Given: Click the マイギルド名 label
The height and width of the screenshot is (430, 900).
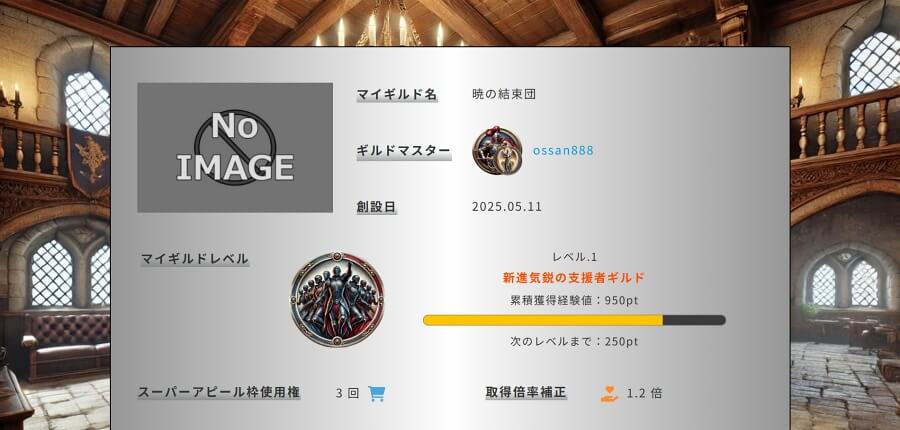Looking at the screenshot, I should click(397, 94).
